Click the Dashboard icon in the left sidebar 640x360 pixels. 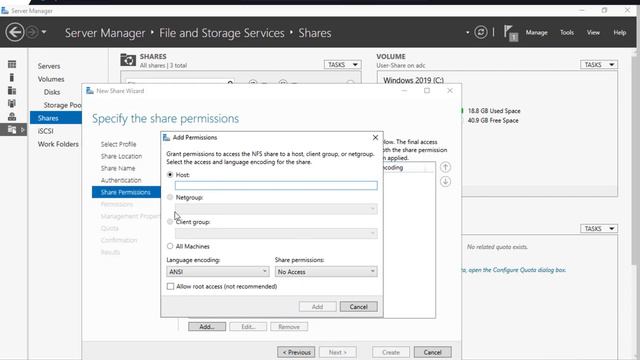coord(12,64)
